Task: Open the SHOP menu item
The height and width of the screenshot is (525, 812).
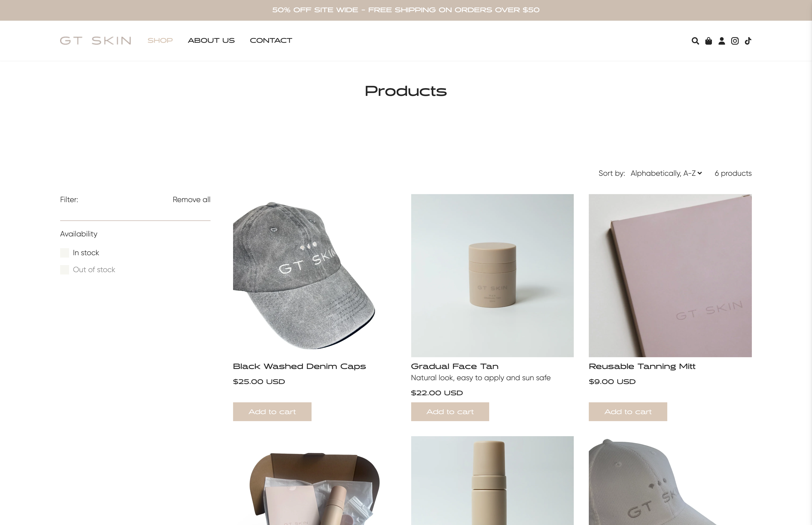Action: [x=160, y=41]
